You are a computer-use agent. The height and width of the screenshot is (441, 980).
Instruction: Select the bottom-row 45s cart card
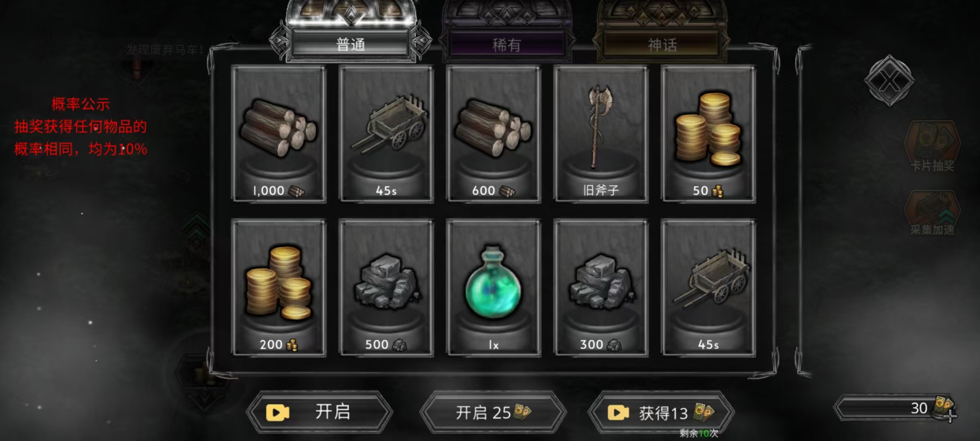point(708,288)
